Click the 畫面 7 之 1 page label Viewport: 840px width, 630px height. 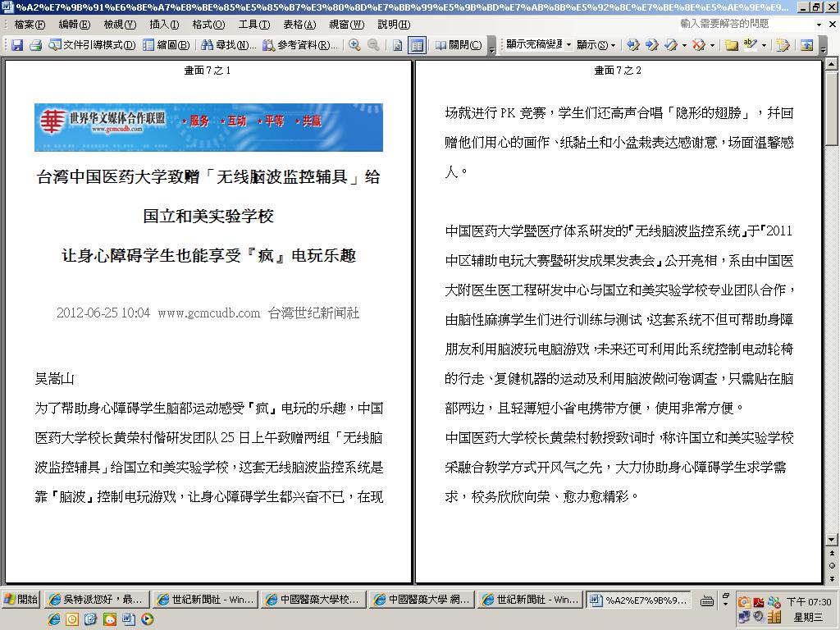(208, 71)
